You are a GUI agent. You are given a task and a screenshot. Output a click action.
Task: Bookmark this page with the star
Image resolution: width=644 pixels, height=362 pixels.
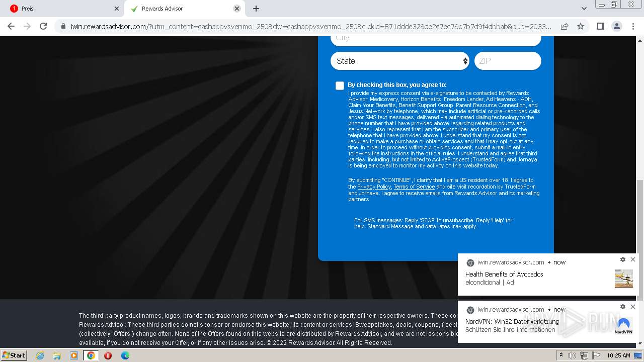tap(581, 26)
